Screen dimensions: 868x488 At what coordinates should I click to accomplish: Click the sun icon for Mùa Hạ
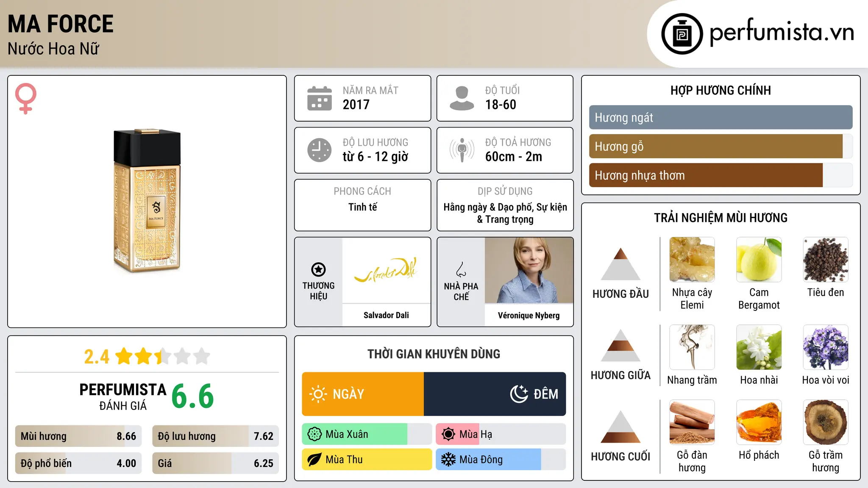click(448, 434)
